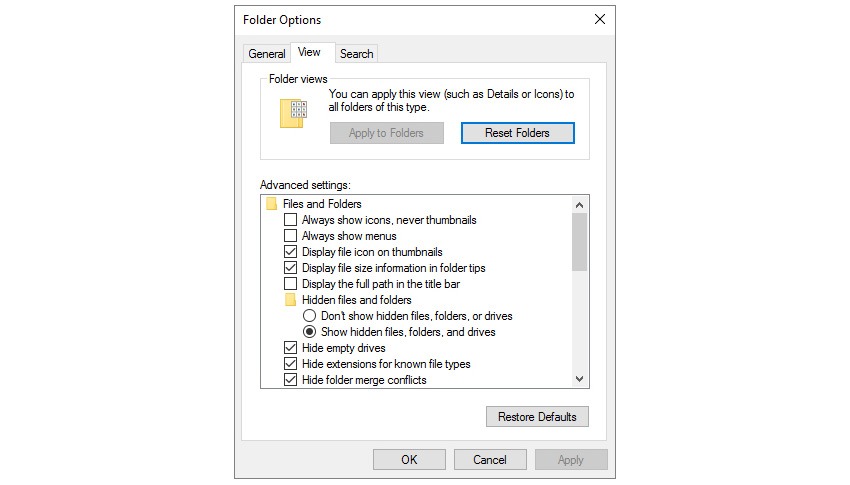Screen dimensions: 850x485
Task: Choose Show hidden files, folders, and drives
Action: point(310,332)
